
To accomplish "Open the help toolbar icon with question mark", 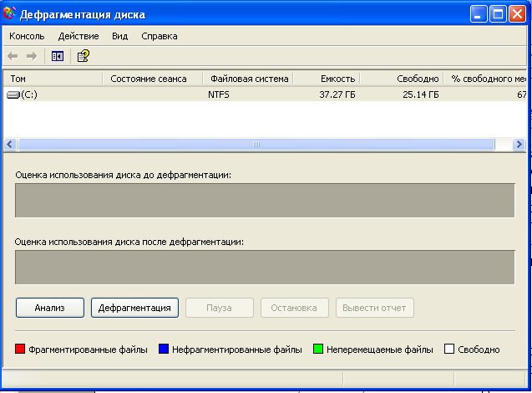I will pos(84,56).
